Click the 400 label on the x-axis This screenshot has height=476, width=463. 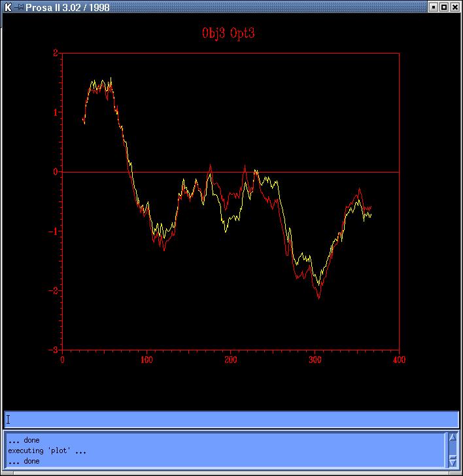(399, 360)
